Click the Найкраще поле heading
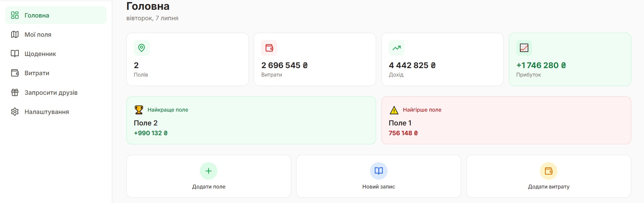Viewport: 644px width, 203px height. click(168, 110)
